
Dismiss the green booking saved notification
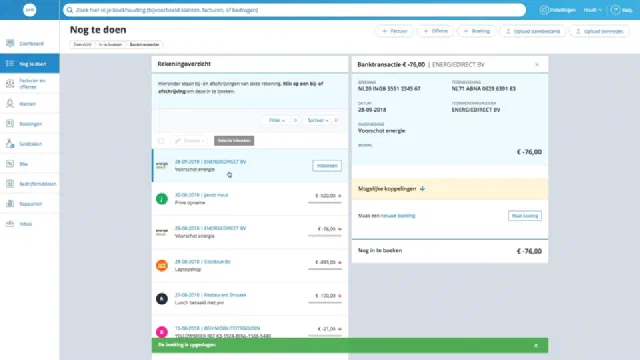pyautogui.click(x=536, y=345)
